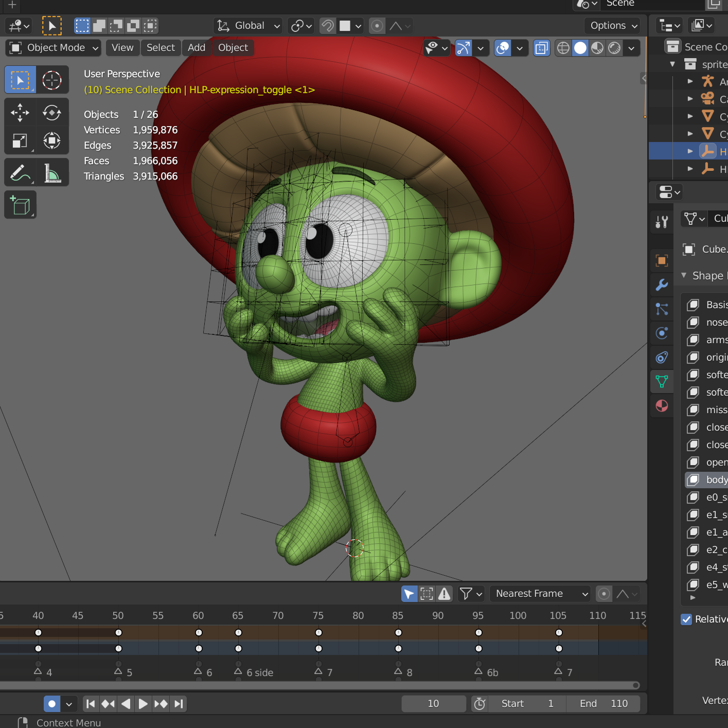Open the Object Mode dropdown

(x=53, y=48)
